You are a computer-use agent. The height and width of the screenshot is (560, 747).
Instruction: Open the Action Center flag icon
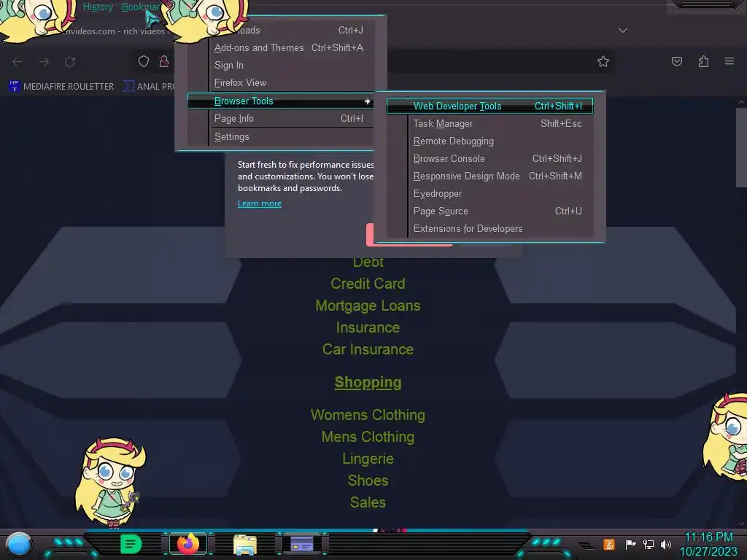pos(630,544)
